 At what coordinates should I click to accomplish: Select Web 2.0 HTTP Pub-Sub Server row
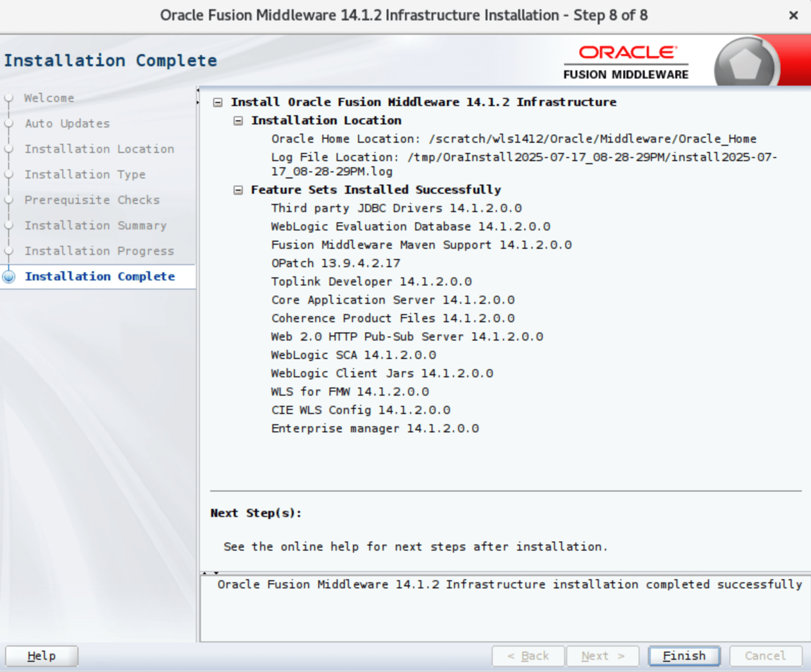[x=407, y=337]
